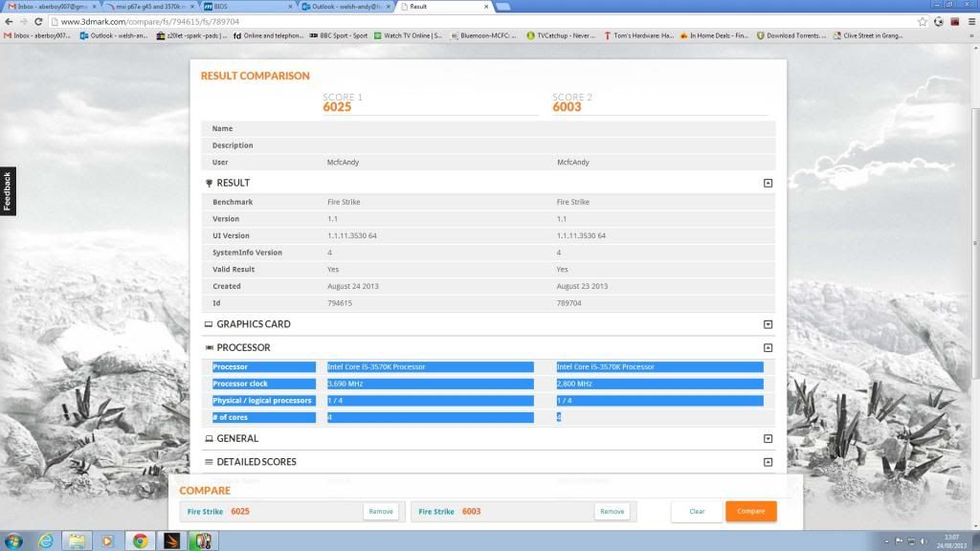Open a new browser tab
The height and width of the screenshot is (551, 980).
tap(503, 7)
